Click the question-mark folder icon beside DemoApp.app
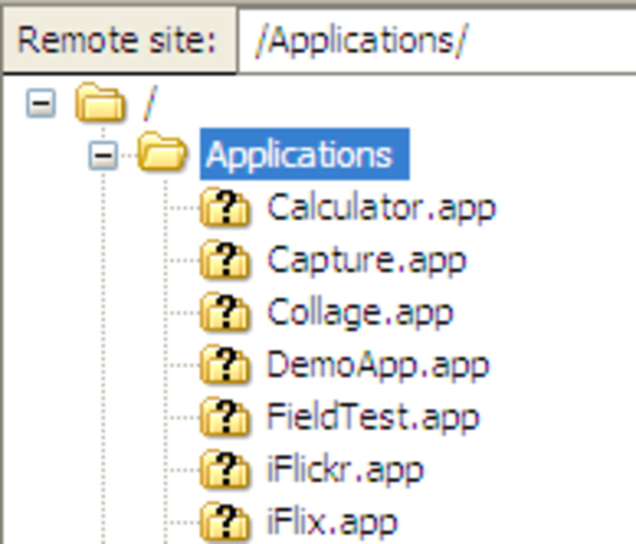 point(225,364)
